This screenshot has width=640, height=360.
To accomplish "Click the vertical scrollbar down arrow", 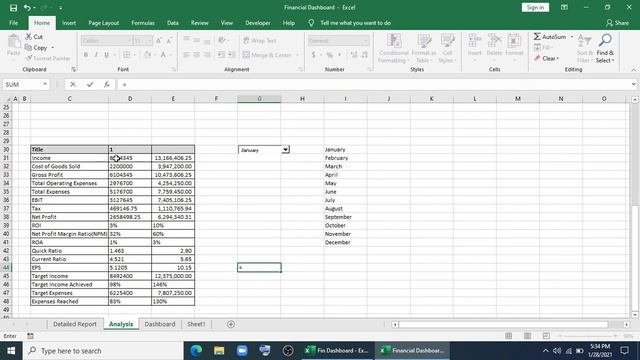I will point(635,314).
